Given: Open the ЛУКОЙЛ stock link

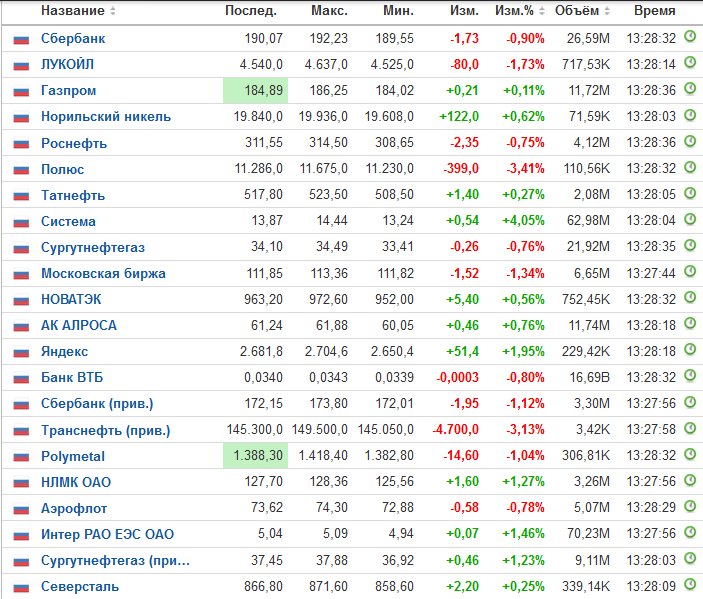Looking at the screenshot, I should pyautogui.click(x=68, y=65).
